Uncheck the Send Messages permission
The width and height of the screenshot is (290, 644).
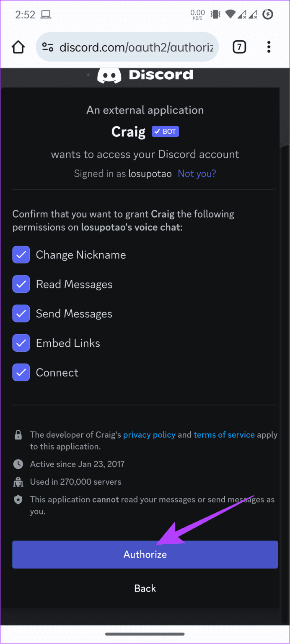pyautogui.click(x=21, y=313)
